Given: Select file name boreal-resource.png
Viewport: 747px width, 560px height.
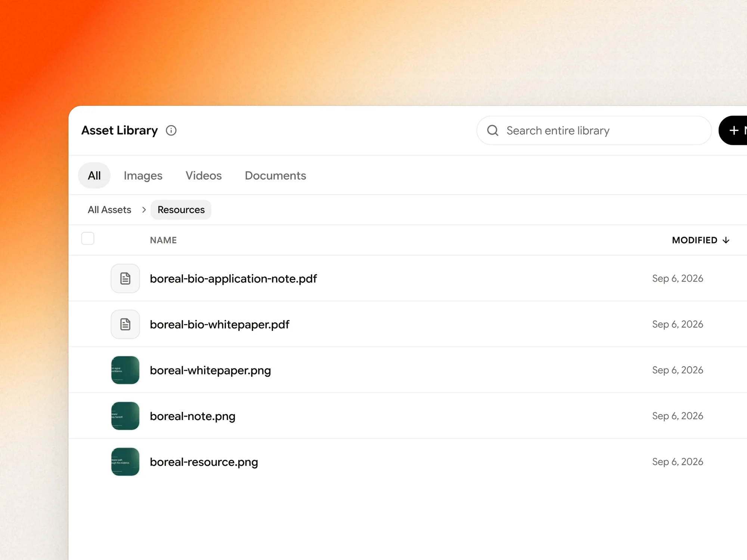Looking at the screenshot, I should coord(204,462).
